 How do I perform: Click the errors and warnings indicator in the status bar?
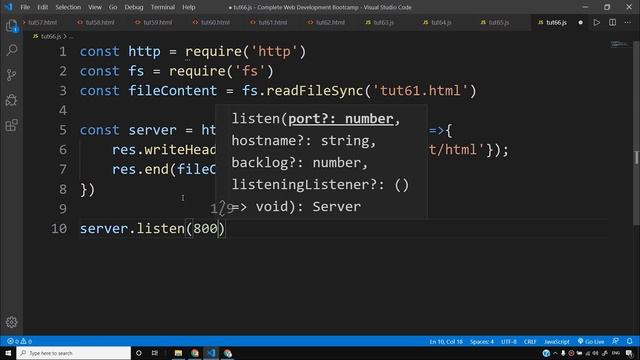[x=19, y=341]
